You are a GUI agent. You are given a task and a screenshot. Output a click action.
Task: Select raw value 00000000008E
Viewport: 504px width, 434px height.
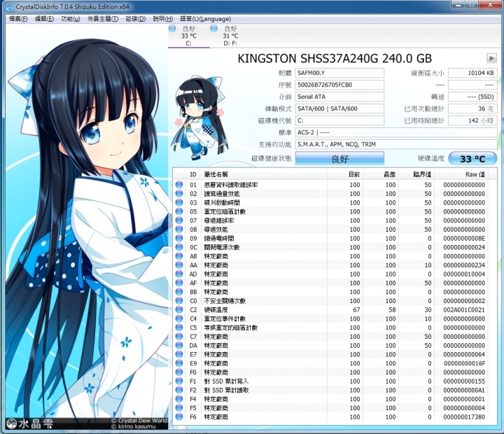click(464, 239)
